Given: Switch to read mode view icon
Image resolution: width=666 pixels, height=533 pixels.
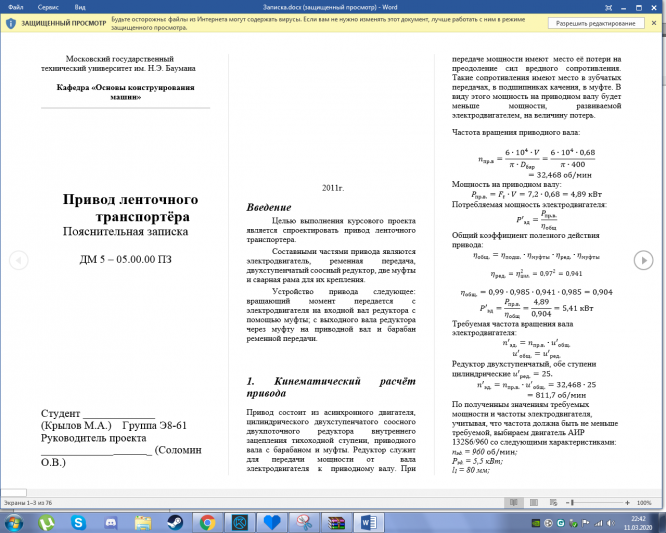Looking at the screenshot, I should [x=514, y=502].
